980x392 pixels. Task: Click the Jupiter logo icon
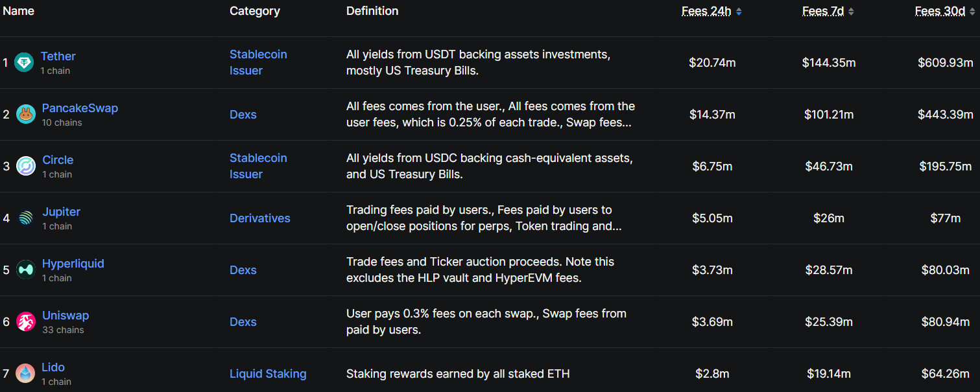[x=26, y=218]
